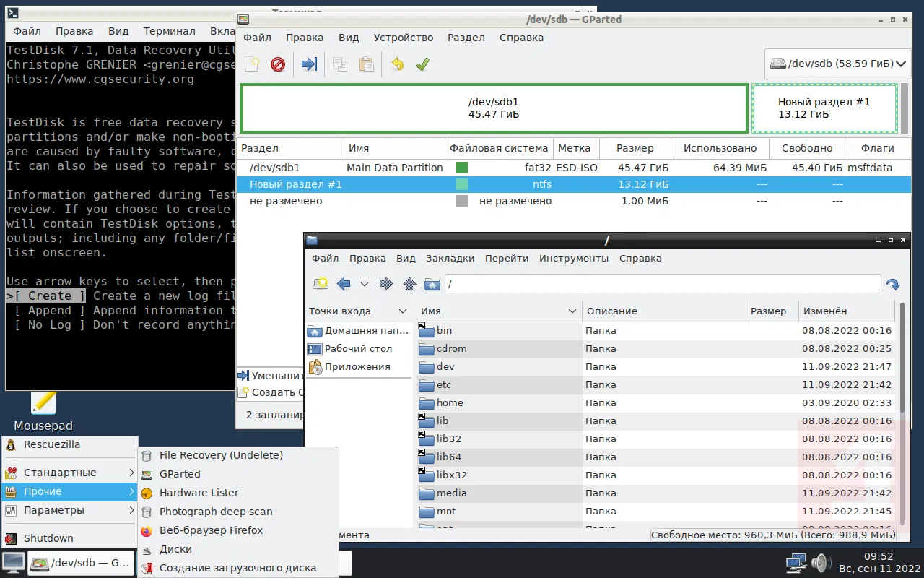
Task: Click the resize/move partition arrow icon in GParted
Action: (x=310, y=64)
